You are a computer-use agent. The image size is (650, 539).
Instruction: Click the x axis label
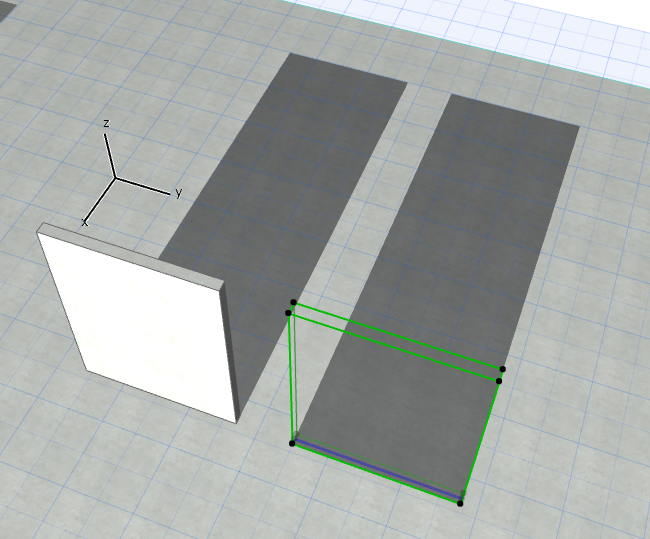tap(85, 223)
